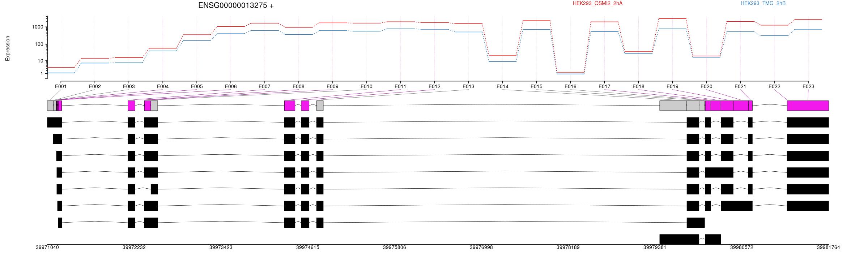Select the HEK293_OSMI2_2hA legend label

click(x=597, y=3)
